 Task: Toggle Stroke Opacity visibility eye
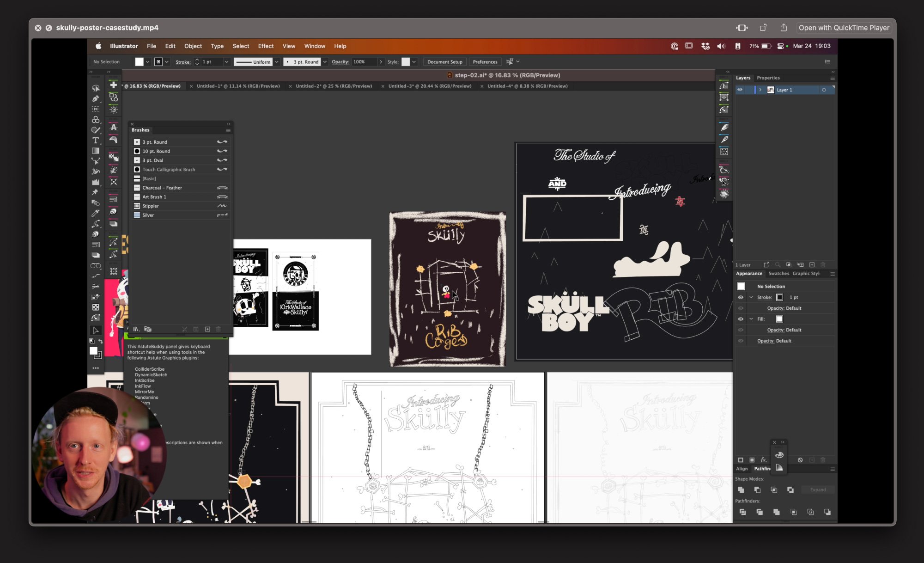[x=741, y=308]
